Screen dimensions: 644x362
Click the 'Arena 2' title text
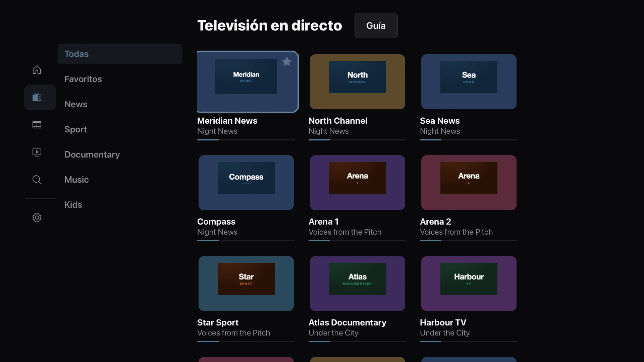435,222
